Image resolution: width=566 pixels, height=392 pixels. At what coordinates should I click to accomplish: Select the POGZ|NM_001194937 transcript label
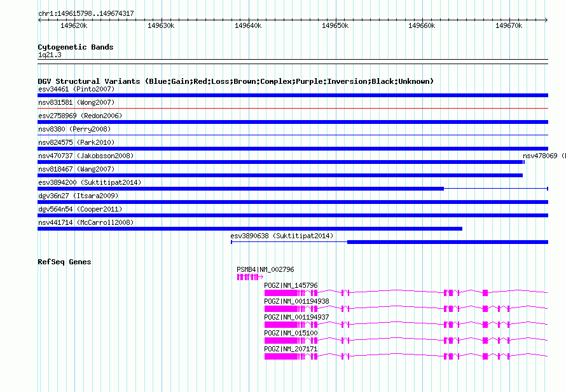[296, 317]
